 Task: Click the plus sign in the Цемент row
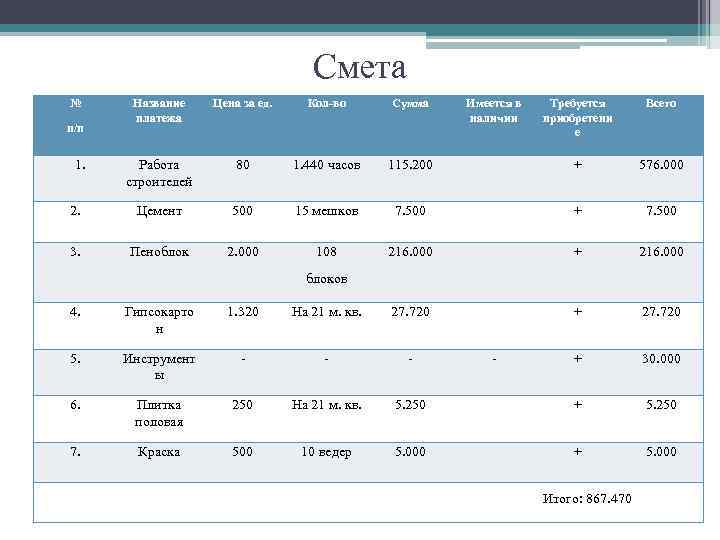click(578, 211)
